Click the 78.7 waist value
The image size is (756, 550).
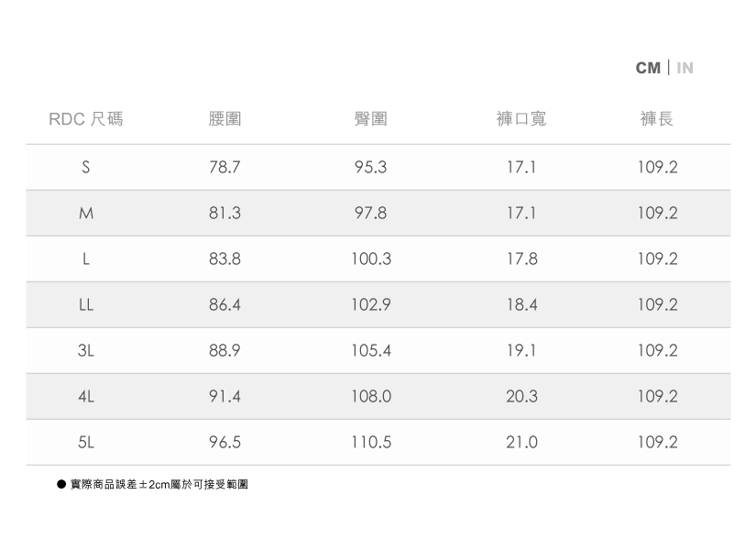coord(225,168)
